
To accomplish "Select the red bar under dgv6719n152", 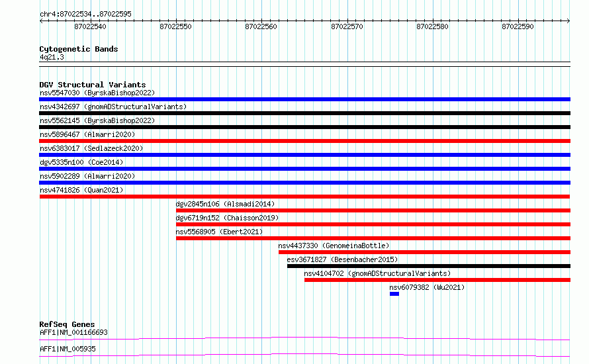I will coord(373,224).
